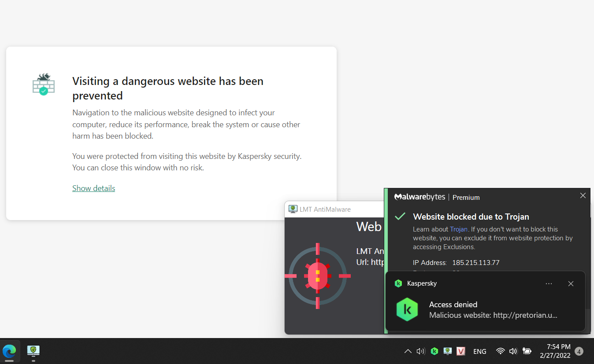Open LMT AntiMalware taskbar app icon
Viewport: 594px width, 364px height.
(x=33, y=351)
